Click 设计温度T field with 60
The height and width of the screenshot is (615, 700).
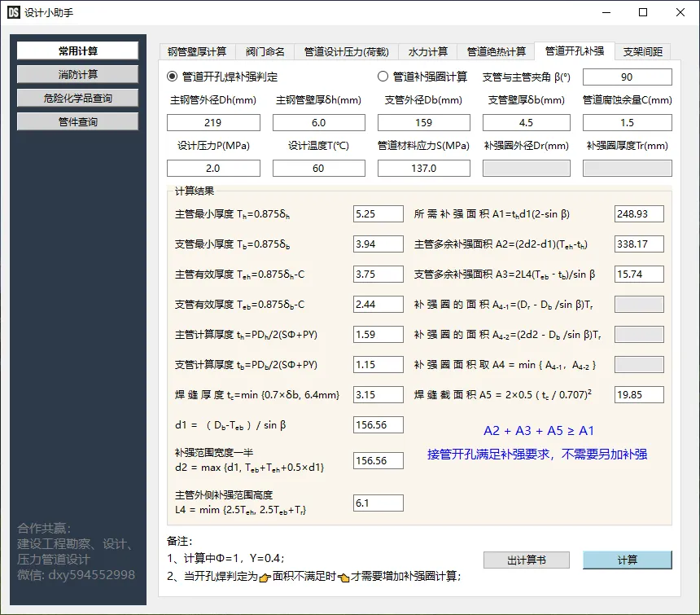(319, 169)
